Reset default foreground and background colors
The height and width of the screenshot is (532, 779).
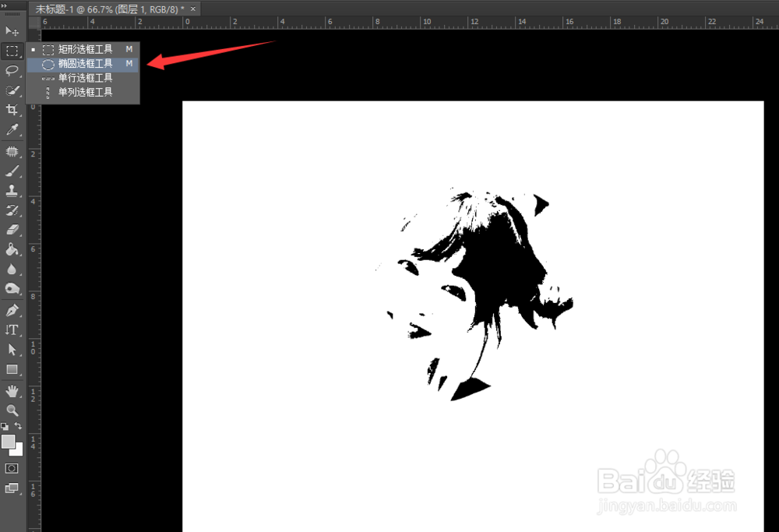click(5, 426)
